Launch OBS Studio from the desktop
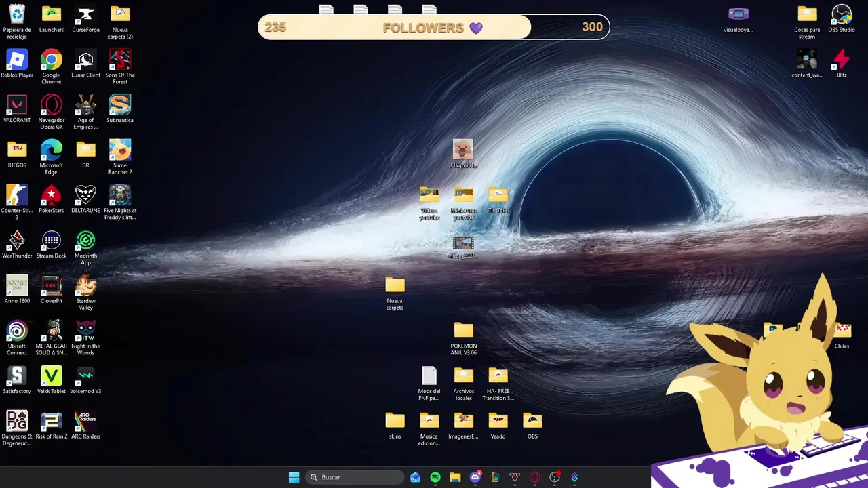 click(842, 14)
